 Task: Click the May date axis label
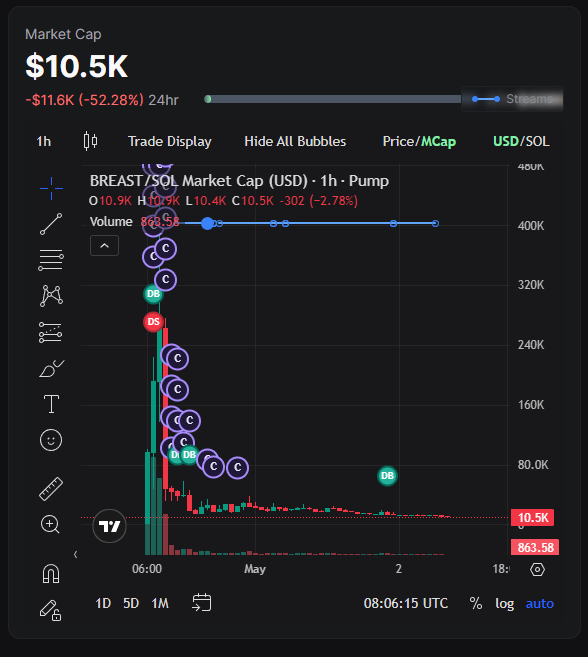tap(255, 569)
